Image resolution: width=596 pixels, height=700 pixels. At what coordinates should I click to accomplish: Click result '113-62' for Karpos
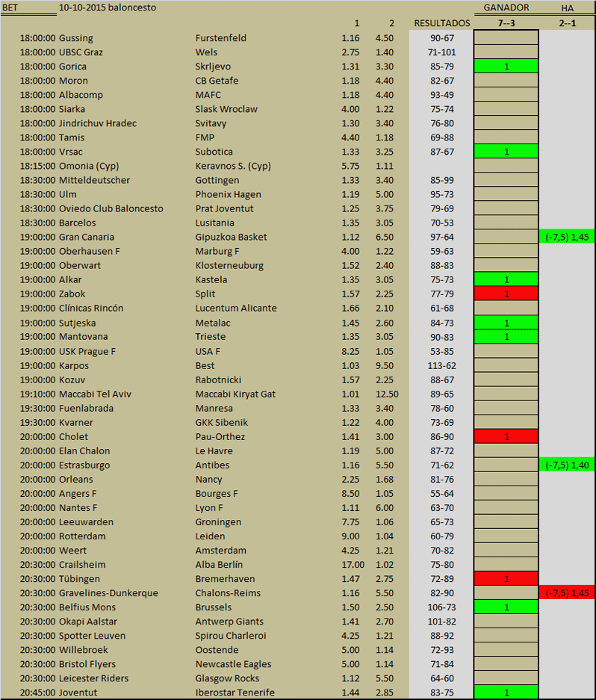[442, 365]
